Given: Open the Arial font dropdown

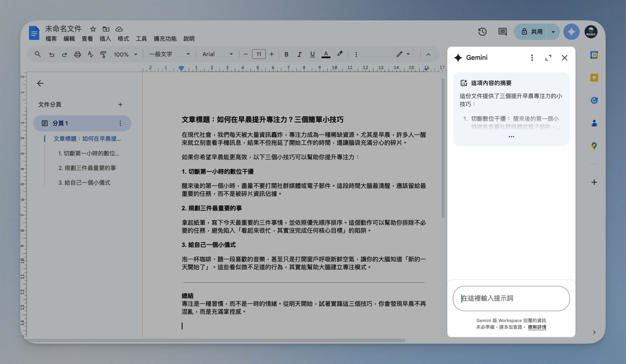Looking at the screenshot, I should point(218,54).
